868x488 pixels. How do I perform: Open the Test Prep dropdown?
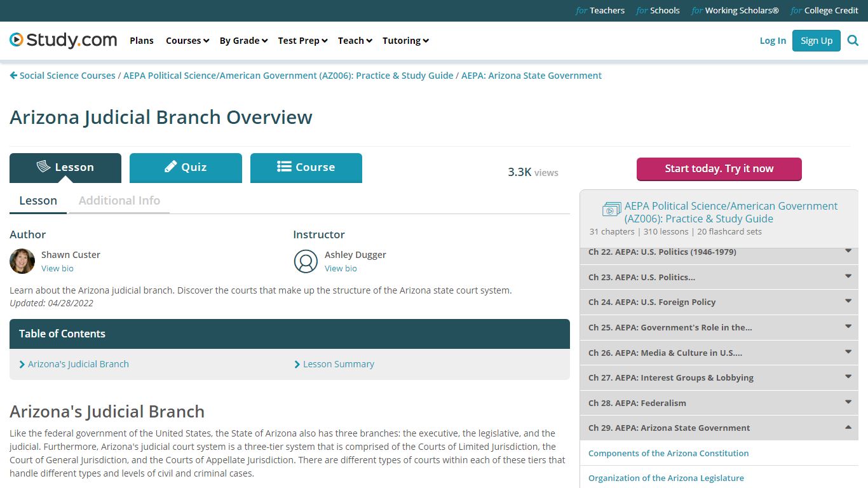302,41
